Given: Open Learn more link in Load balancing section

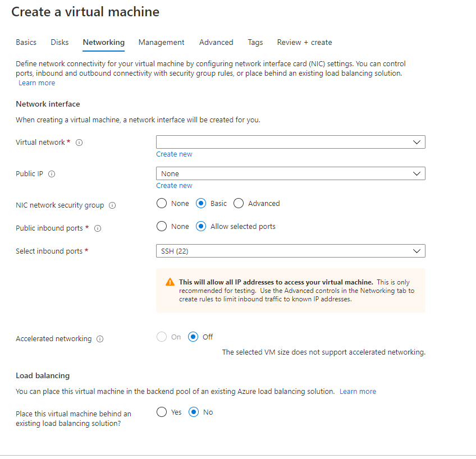Looking at the screenshot, I should (x=358, y=391).
